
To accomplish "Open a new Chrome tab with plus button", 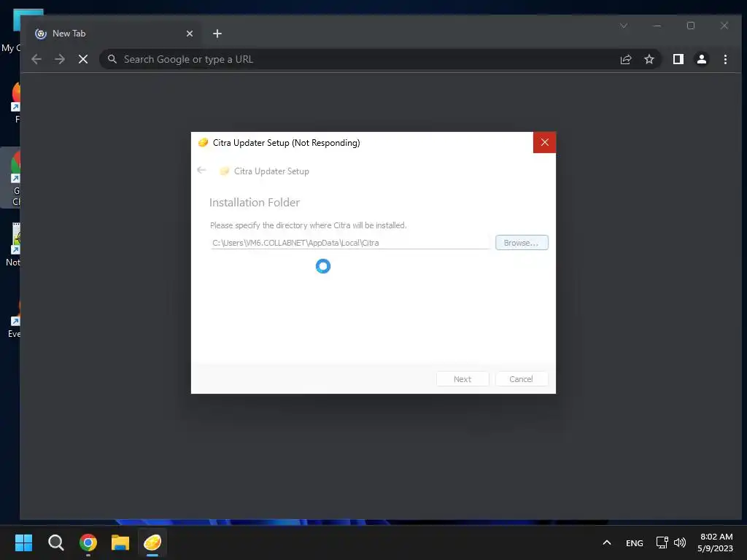I will [x=217, y=34].
